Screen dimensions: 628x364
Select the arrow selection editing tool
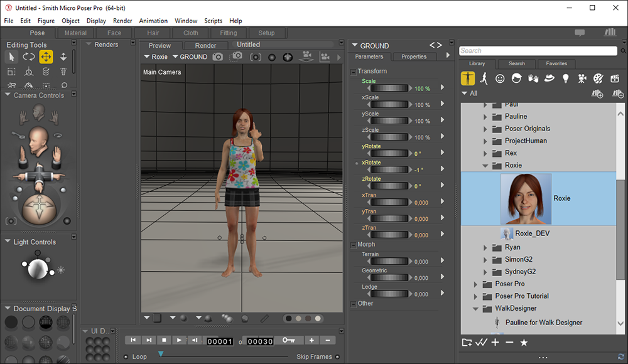point(11,57)
